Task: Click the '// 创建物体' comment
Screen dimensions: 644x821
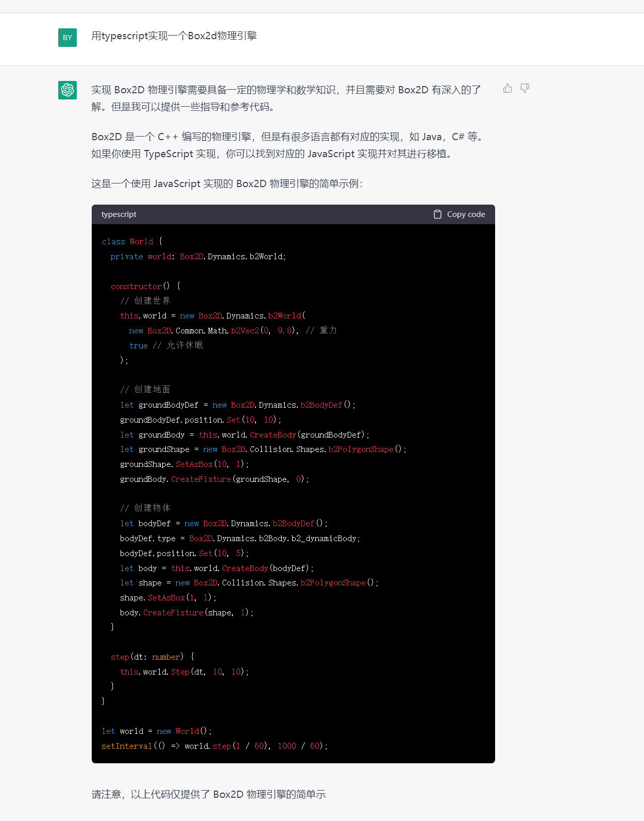Action: [x=145, y=508]
